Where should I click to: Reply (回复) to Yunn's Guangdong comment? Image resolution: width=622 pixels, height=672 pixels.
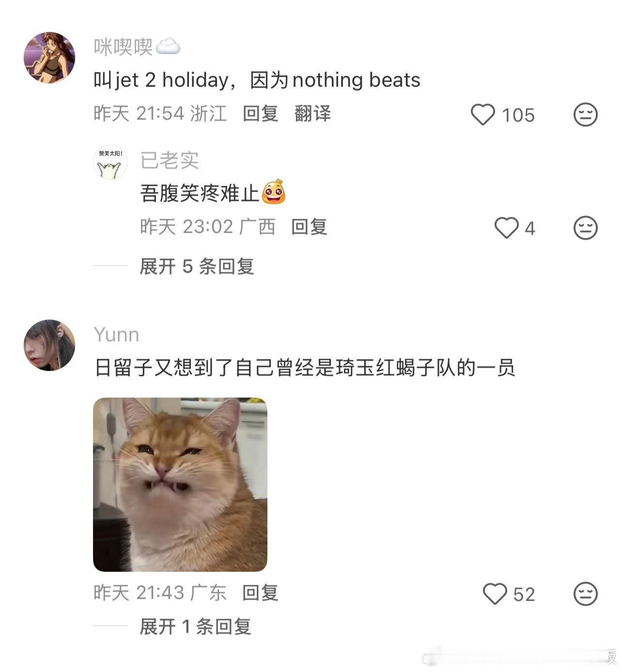coord(260,593)
